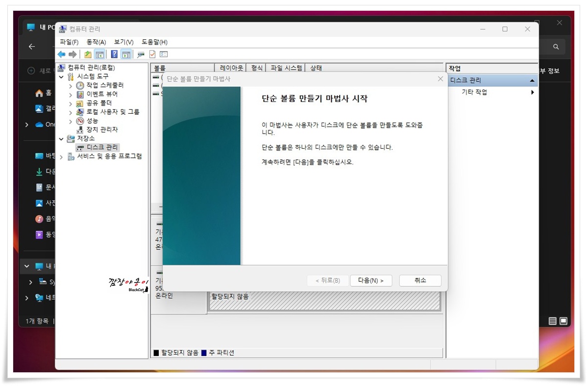This screenshot has width=588, height=386.
Task: Expand the 작업 스케줄러 node
Action: pyautogui.click(x=71, y=86)
